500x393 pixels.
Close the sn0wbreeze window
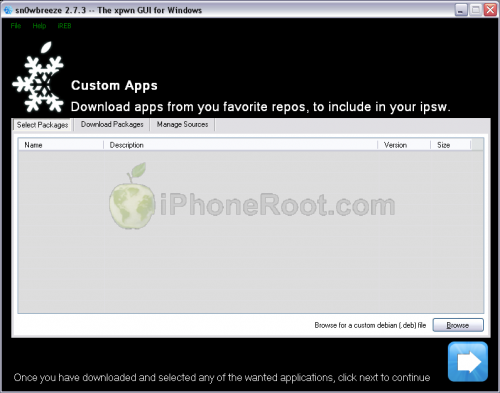click(x=490, y=10)
